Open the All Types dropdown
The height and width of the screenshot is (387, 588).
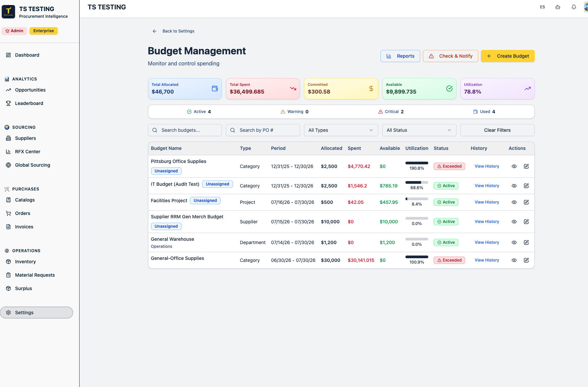(x=341, y=130)
